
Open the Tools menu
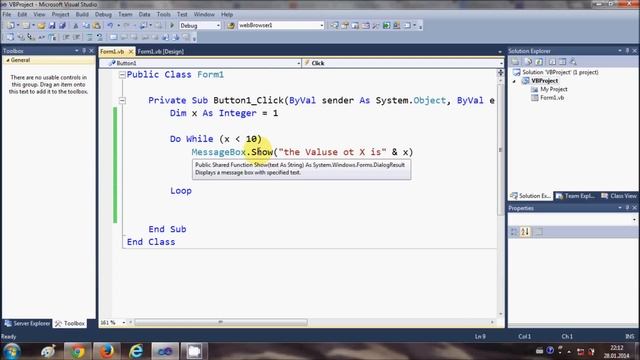(163, 14)
